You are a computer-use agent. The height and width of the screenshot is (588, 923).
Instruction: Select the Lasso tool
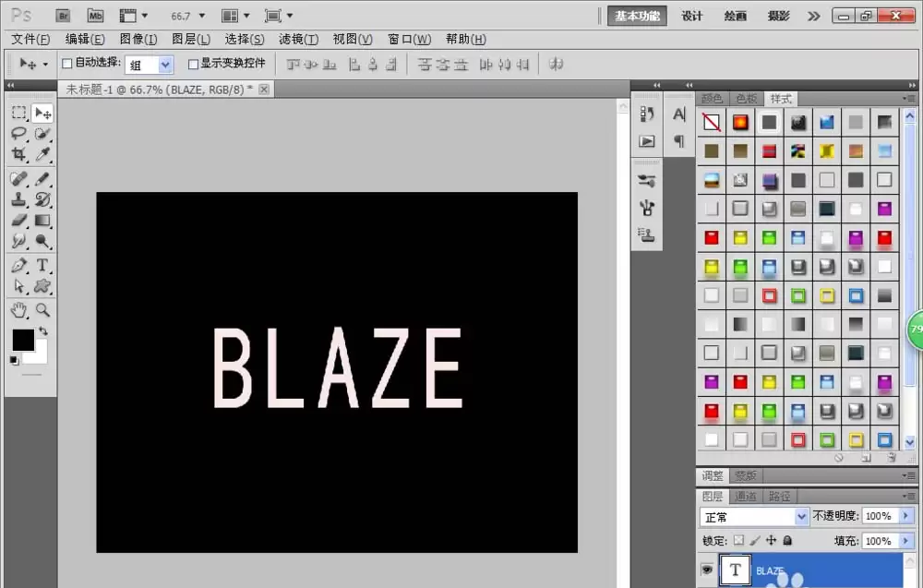[x=18, y=134]
